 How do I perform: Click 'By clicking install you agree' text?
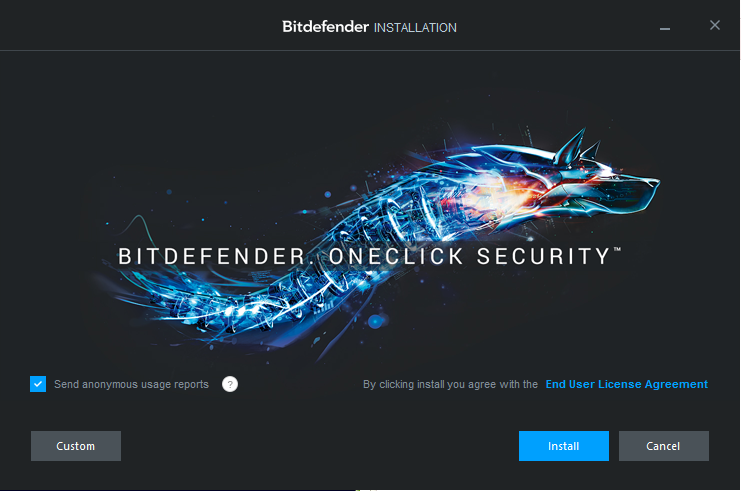tap(450, 384)
